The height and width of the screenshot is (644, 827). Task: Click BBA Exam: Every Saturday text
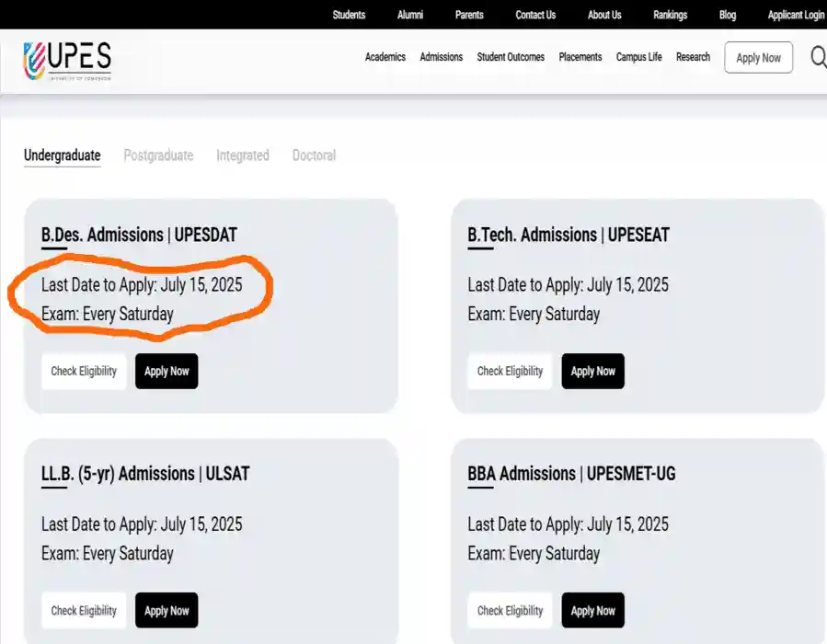pyautogui.click(x=534, y=553)
